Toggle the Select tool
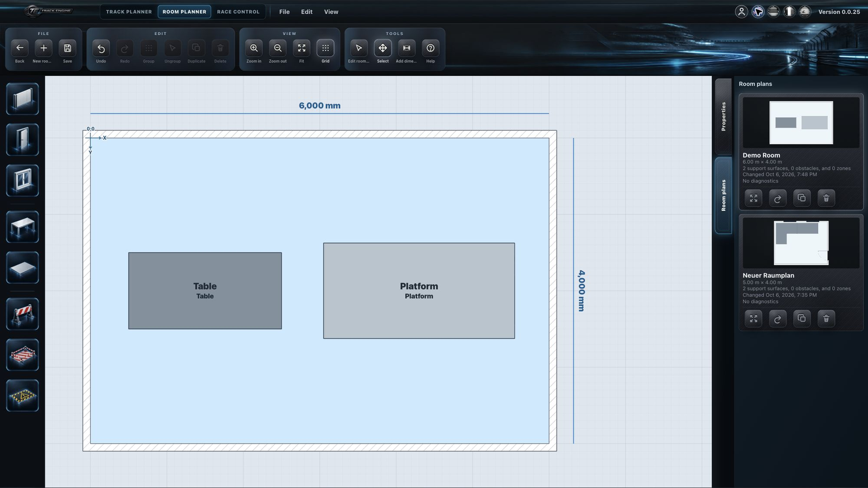The image size is (868, 488). click(x=382, y=52)
